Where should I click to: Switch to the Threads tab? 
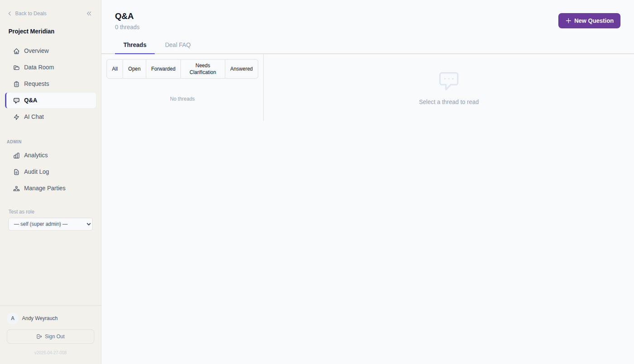click(135, 45)
